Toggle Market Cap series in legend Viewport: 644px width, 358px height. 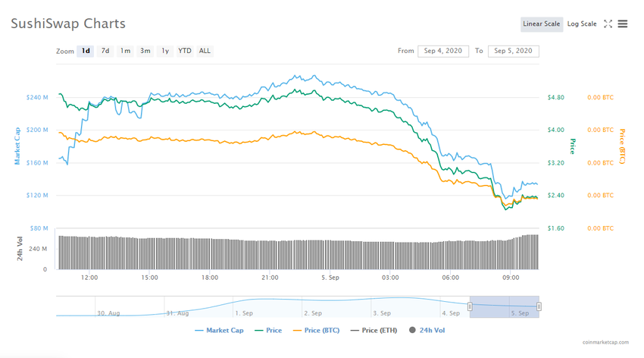click(219, 330)
